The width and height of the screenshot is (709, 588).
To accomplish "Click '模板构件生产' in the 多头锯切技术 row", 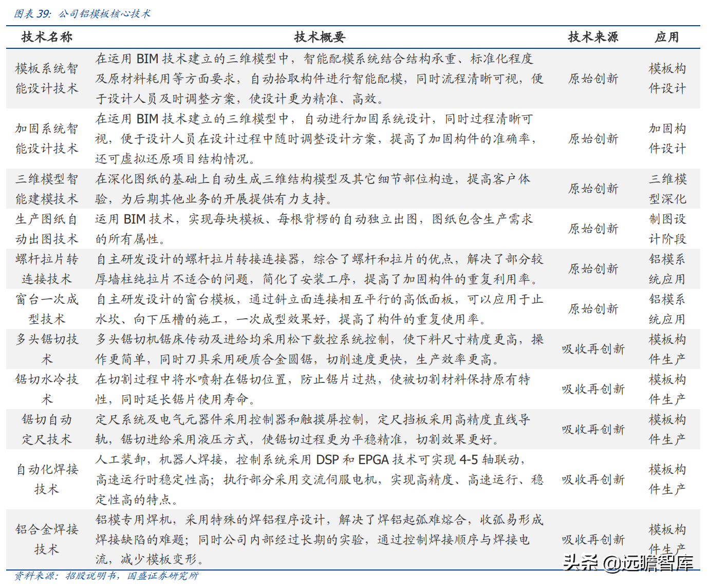I will tap(667, 349).
